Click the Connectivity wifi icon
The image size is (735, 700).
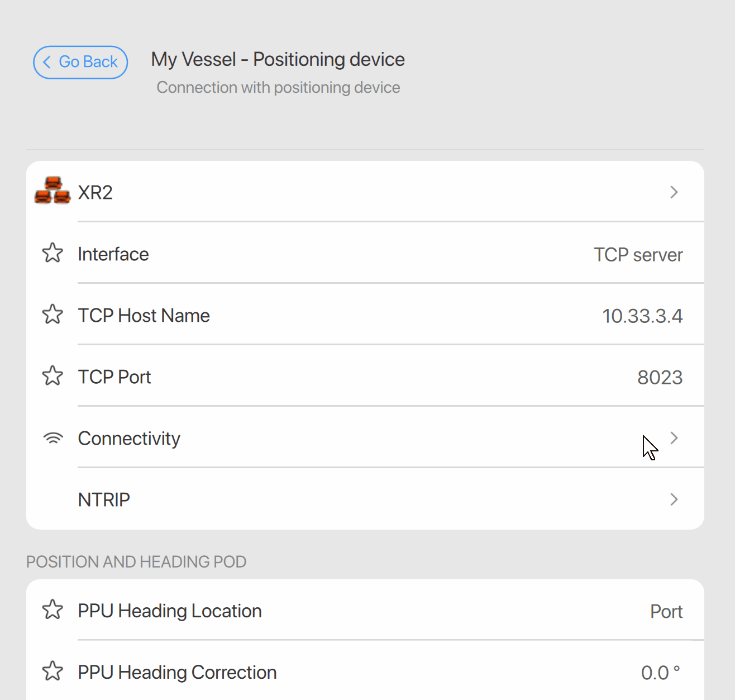point(53,438)
